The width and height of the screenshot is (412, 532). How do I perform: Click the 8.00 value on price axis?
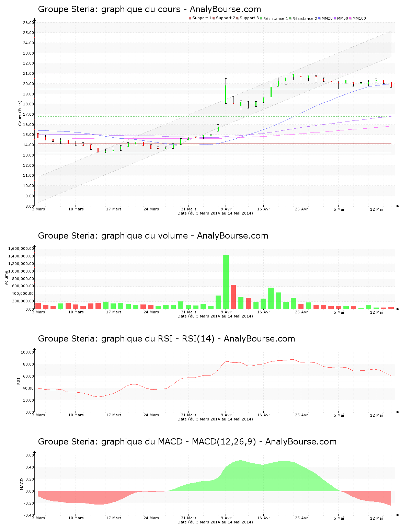(30, 206)
